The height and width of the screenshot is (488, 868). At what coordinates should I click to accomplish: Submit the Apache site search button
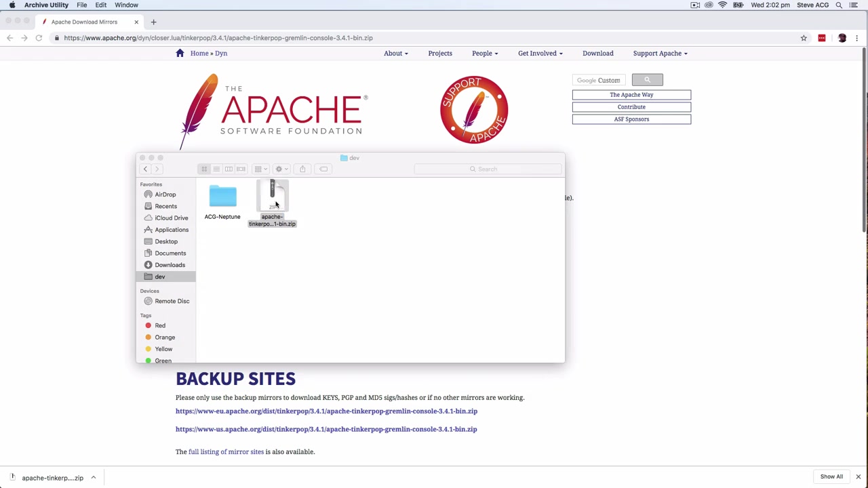[647, 80]
